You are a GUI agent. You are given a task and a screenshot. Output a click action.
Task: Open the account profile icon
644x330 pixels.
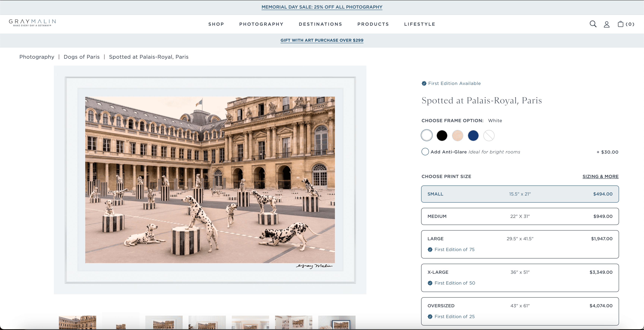pyautogui.click(x=607, y=24)
